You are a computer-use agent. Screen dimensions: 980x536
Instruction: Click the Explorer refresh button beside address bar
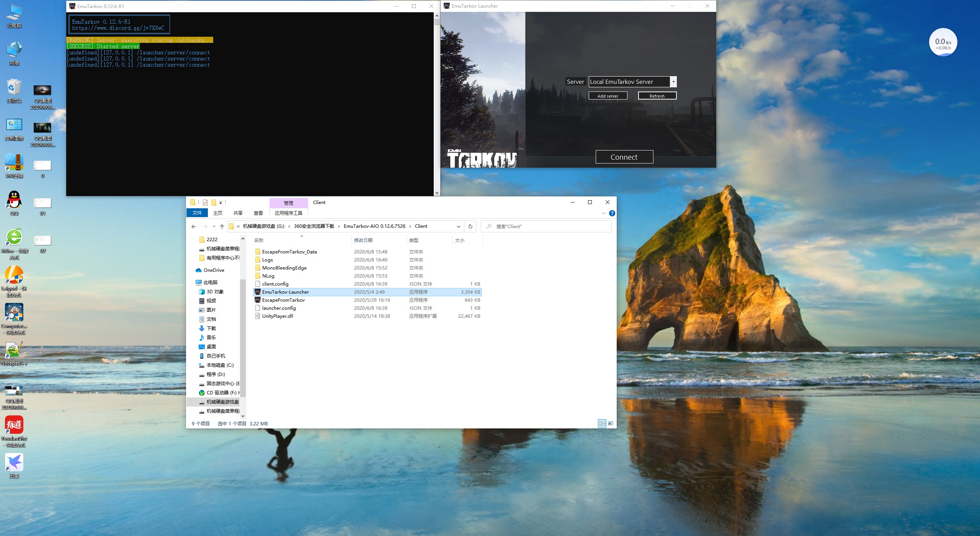tap(470, 226)
